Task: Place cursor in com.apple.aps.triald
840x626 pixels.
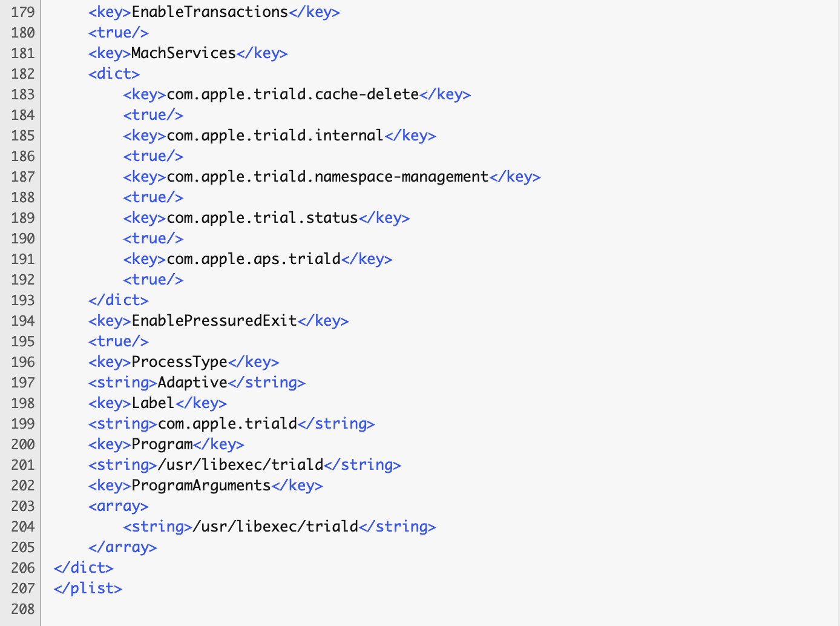Action: coord(254,259)
